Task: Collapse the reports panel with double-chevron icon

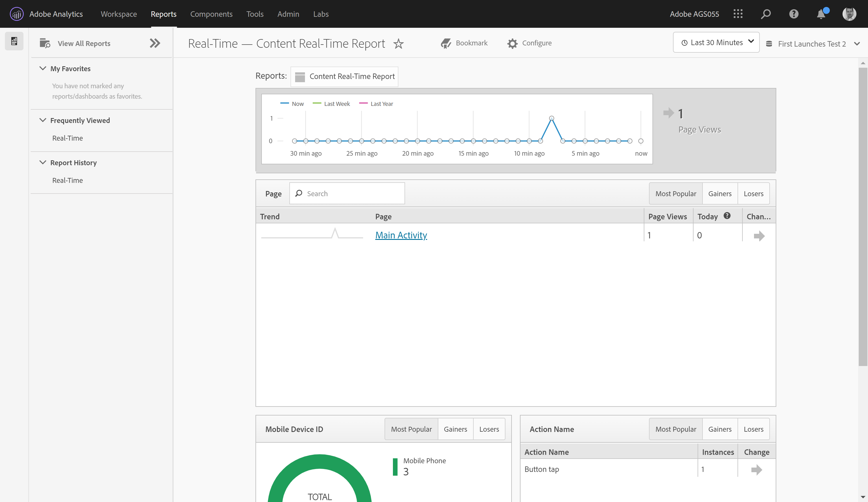Action: [155, 43]
